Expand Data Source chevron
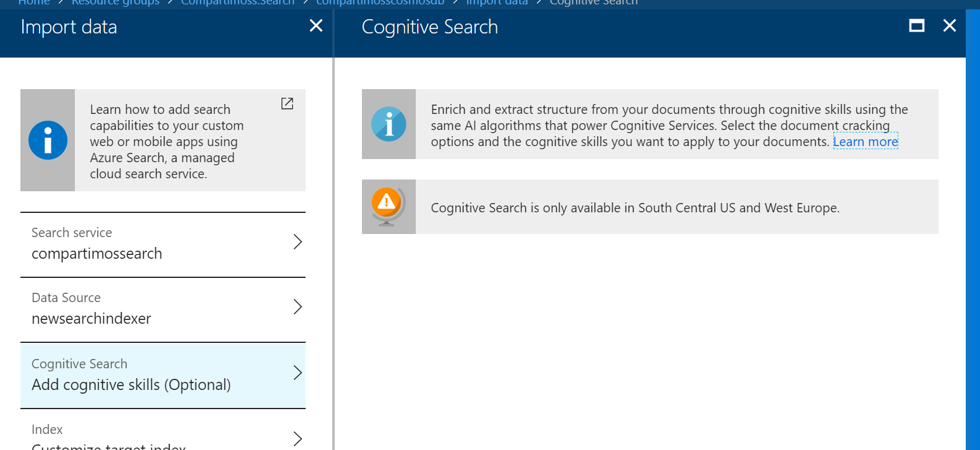Screen dimensions: 980x450 [298, 306]
